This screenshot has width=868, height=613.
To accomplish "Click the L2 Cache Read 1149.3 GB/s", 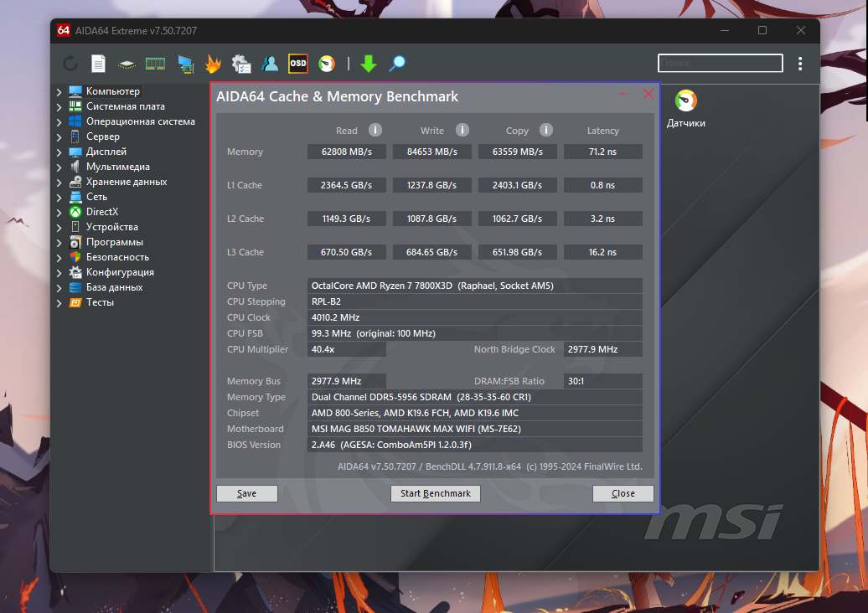I will pos(347,219).
